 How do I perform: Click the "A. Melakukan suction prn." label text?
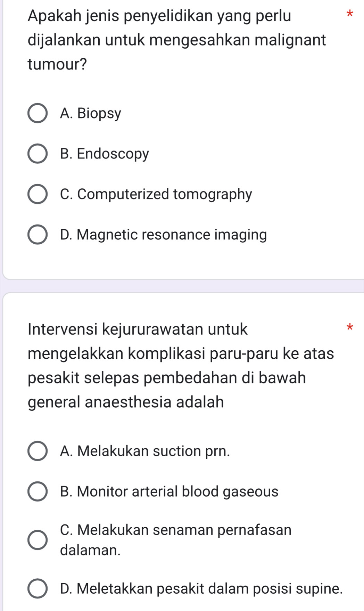[145, 451]
